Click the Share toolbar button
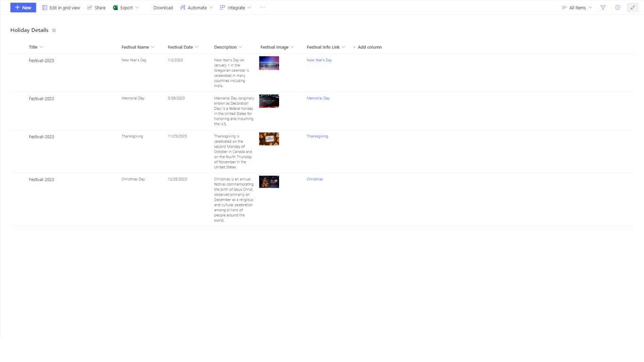Viewport: 644px width, 362px height. pos(96,8)
